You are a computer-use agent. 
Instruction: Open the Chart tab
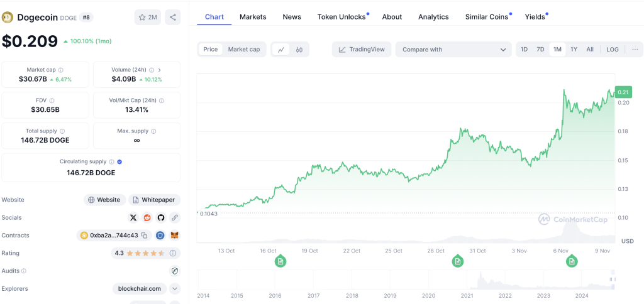(214, 17)
